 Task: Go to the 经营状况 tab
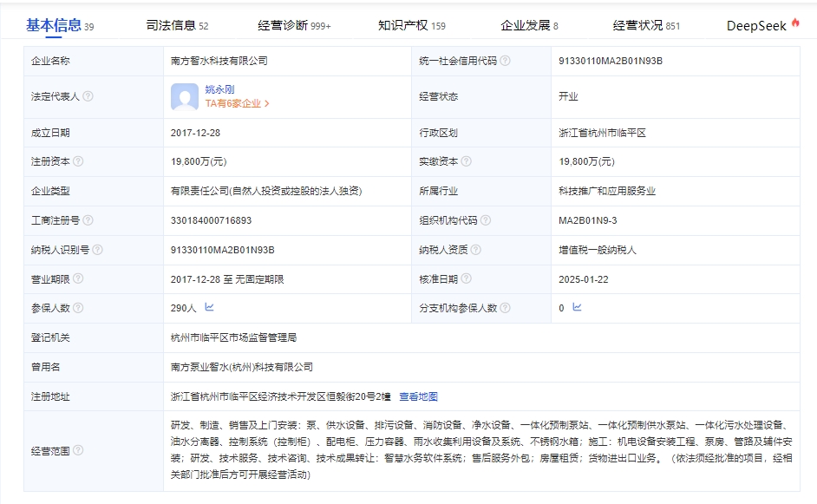[646, 25]
